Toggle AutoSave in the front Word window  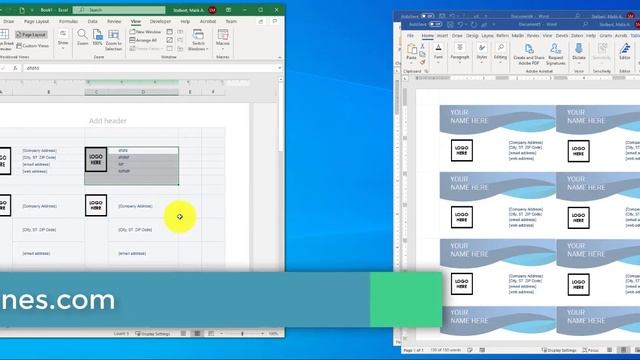[x=435, y=24]
